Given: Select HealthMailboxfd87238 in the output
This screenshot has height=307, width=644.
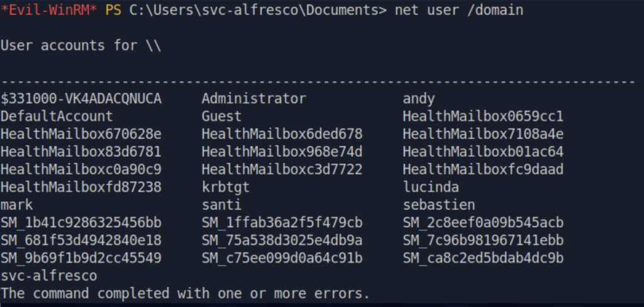Looking at the screenshot, I should tap(81, 187).
